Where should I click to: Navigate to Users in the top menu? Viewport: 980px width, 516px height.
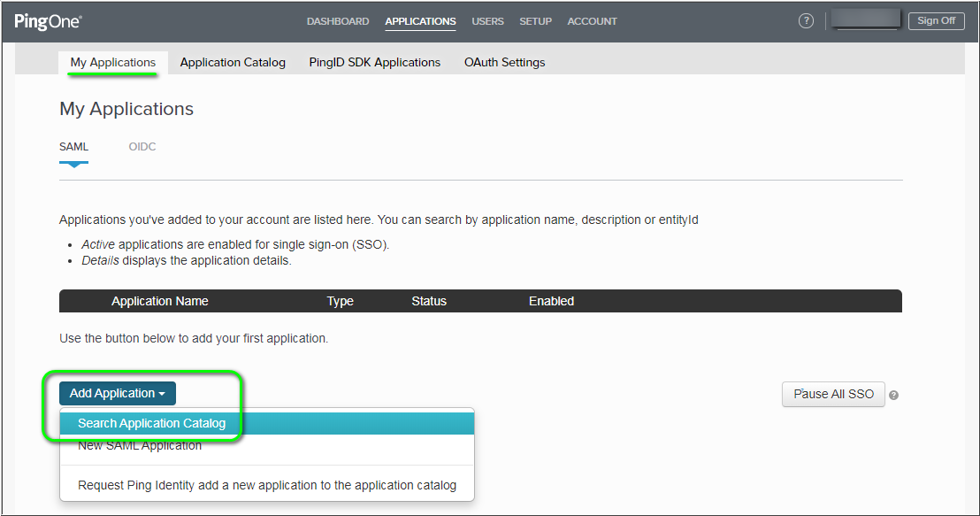(487, 21)
